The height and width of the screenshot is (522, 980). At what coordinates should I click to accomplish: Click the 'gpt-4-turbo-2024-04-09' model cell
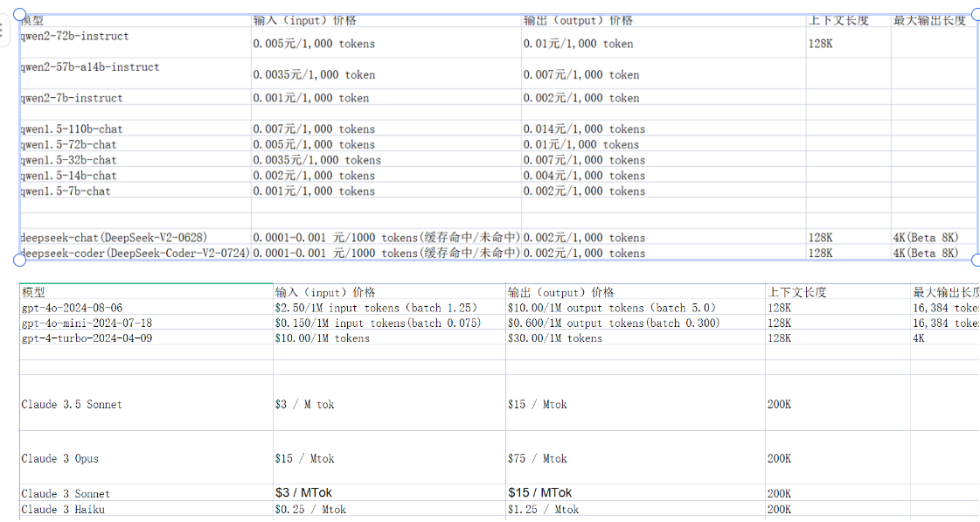87,338
